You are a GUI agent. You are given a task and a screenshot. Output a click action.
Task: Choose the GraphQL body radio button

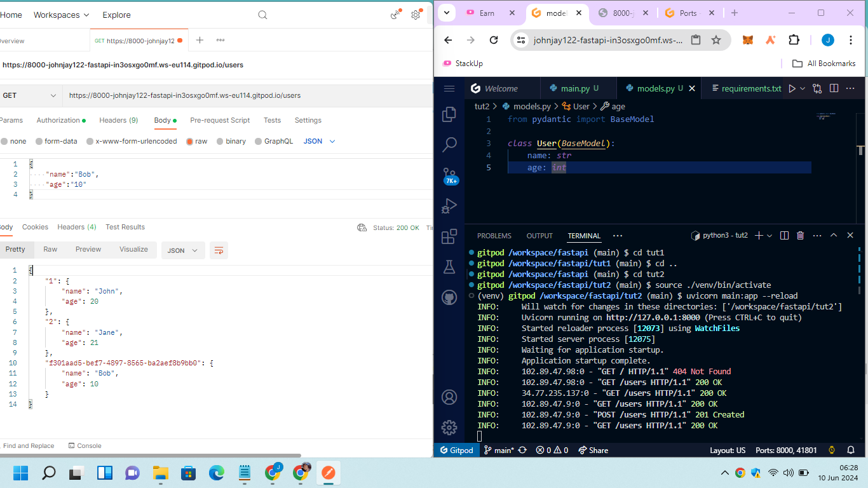click(259, 141)
